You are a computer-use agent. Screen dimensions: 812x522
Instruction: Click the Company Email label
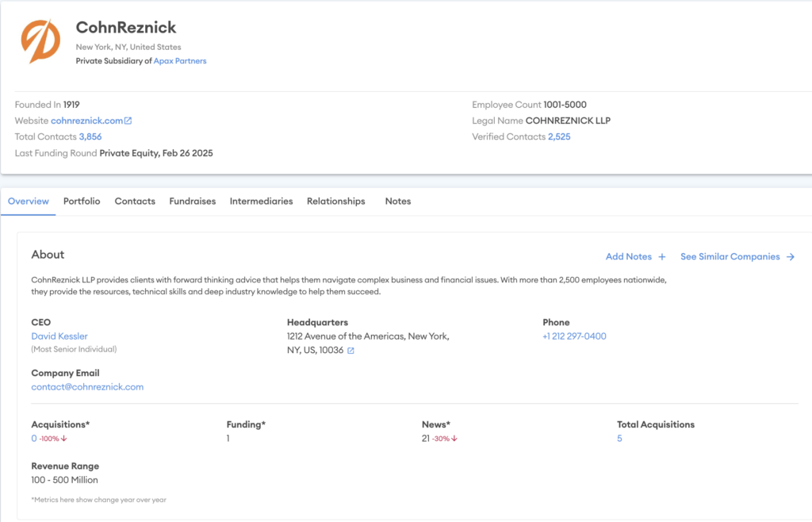click(x=65, y=373)
